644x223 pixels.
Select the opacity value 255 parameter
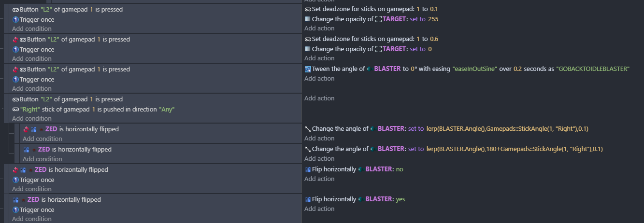(433, 19)
